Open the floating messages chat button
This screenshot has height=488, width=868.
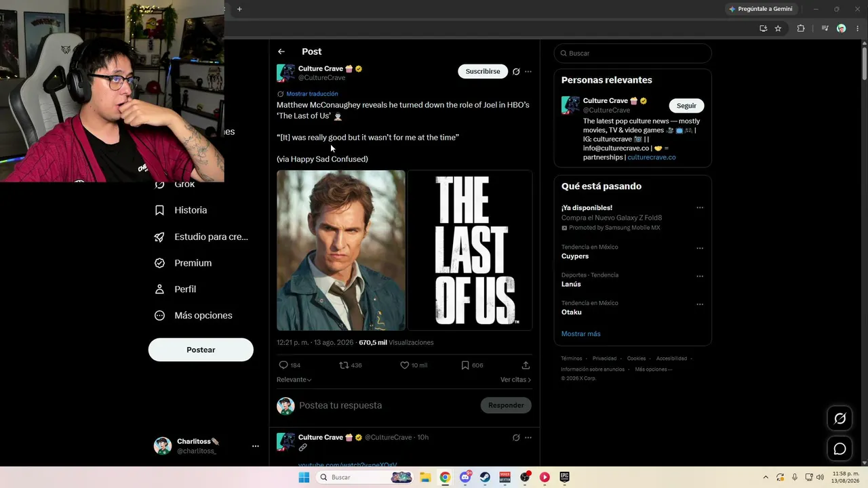840,449
